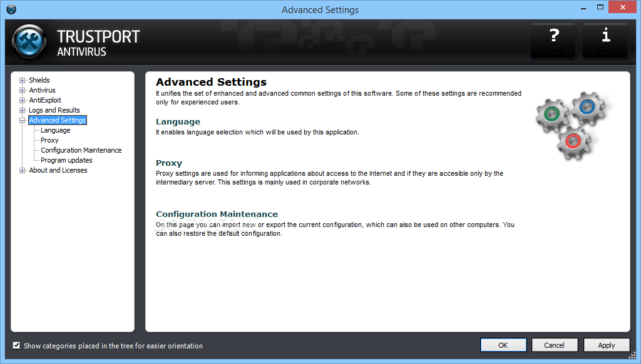
Task: Open the Language heading link
Action: (x=178, y=122)
